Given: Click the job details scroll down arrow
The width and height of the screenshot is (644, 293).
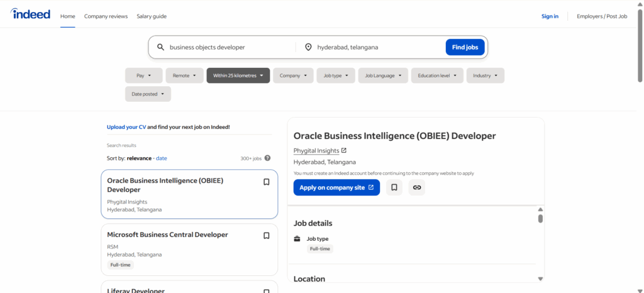Looking at the screenshot, I should click(x=540, y=279).
